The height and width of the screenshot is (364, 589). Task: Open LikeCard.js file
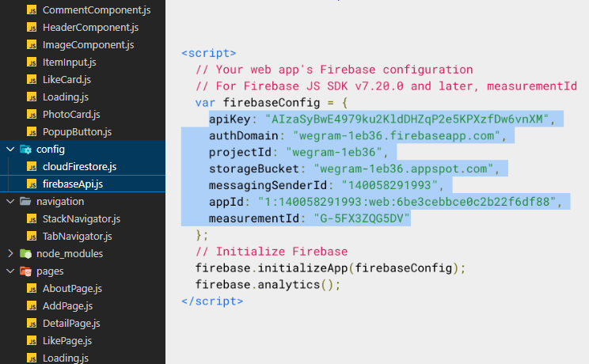coord(66,80)
